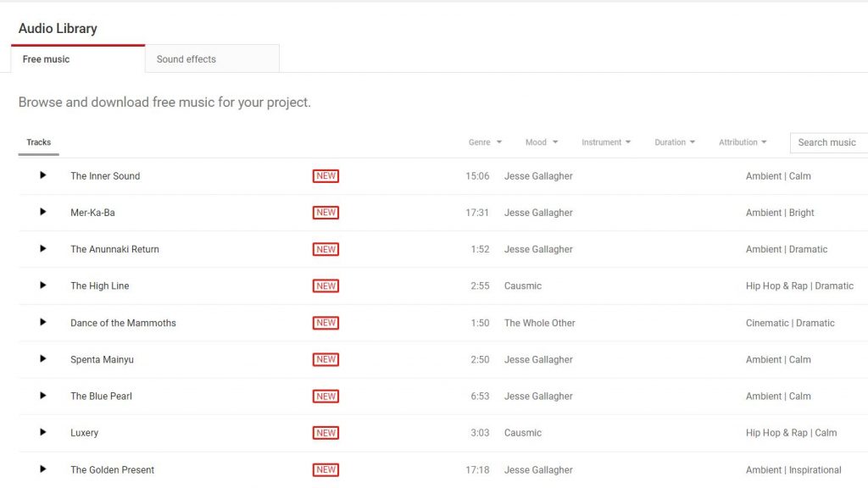The width and height of the screenshot is (868, 488).
Task: Click artist Jesse Gallagher on The Inner Sound row
Action: coord(538,176)
